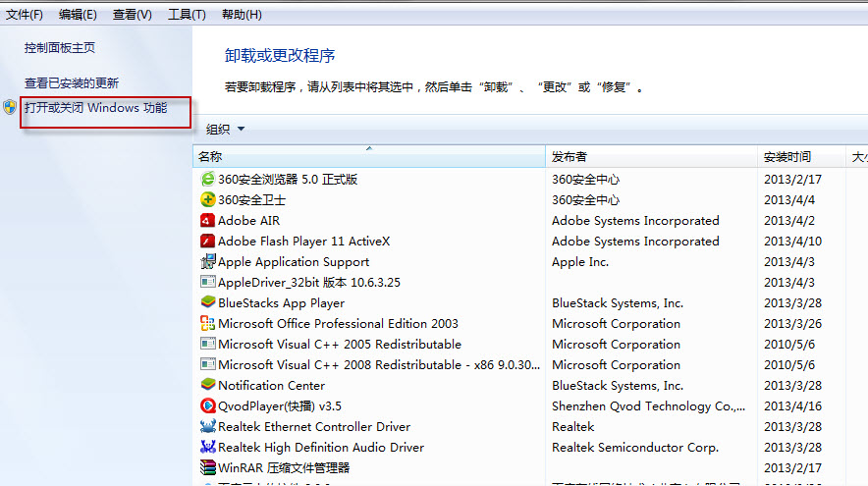Select the Realtek Ethernet Controller Driver row
The height and width of the screenshot is (486, 868).
[314, 427]
